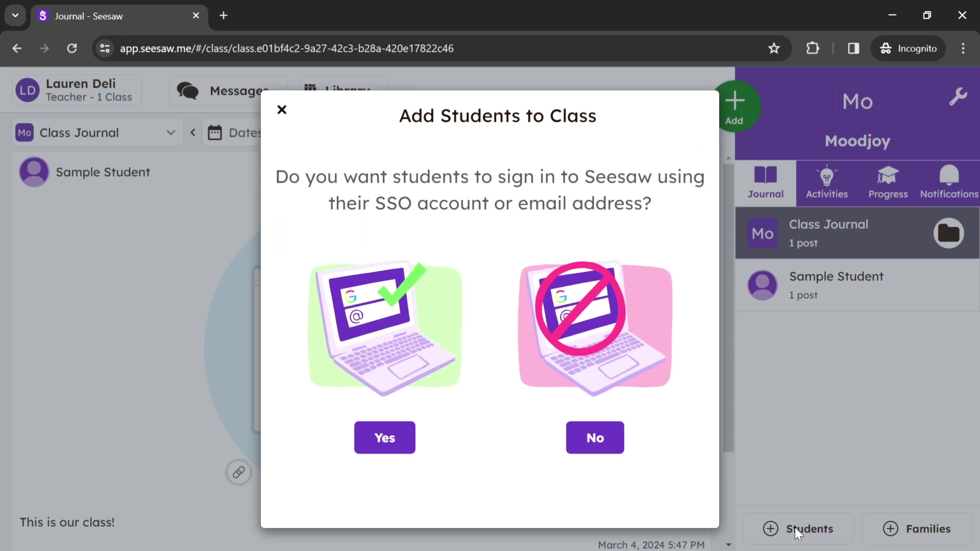Open the Progress icon in sidebar

click(888, 182)
